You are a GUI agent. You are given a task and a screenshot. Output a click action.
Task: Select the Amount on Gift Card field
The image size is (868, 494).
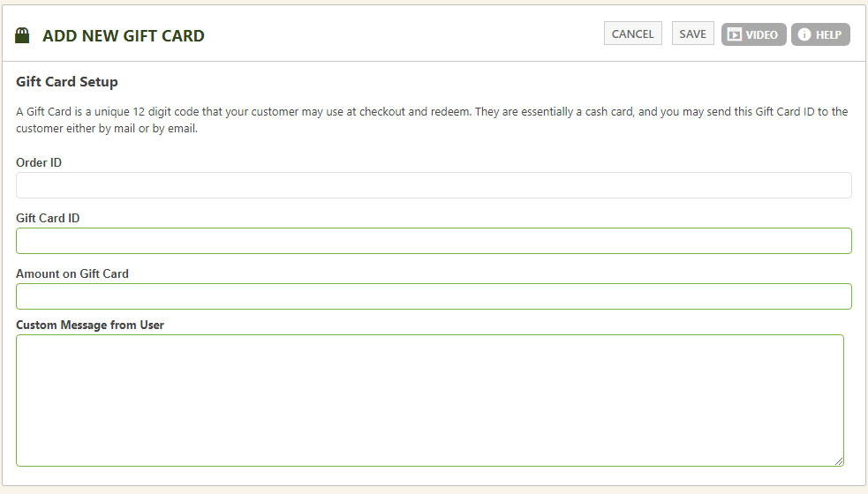coord(434,296)
